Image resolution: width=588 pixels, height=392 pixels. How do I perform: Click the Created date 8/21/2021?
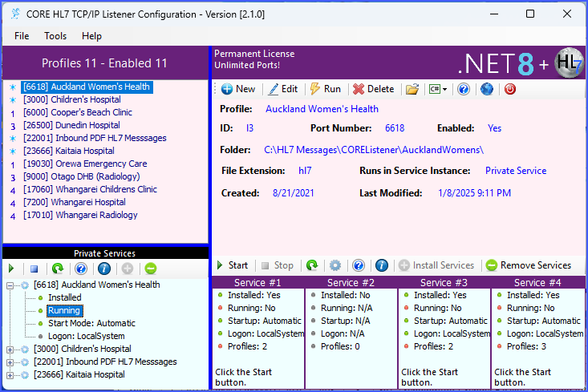(x=294, y=193)
